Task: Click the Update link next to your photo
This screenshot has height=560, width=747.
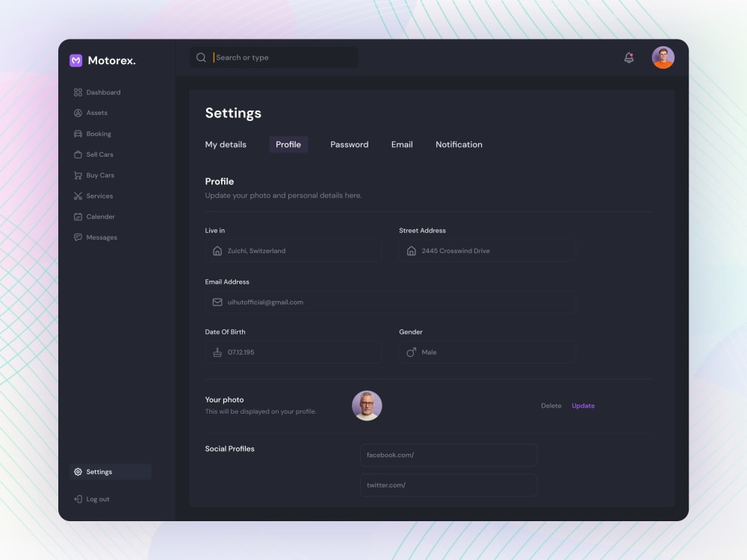Action: (583, 405)
